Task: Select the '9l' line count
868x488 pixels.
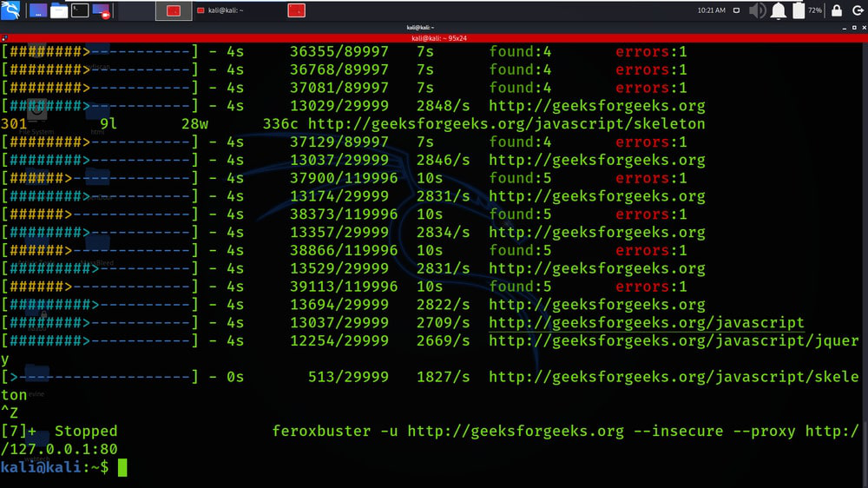Action: point(108,124)
